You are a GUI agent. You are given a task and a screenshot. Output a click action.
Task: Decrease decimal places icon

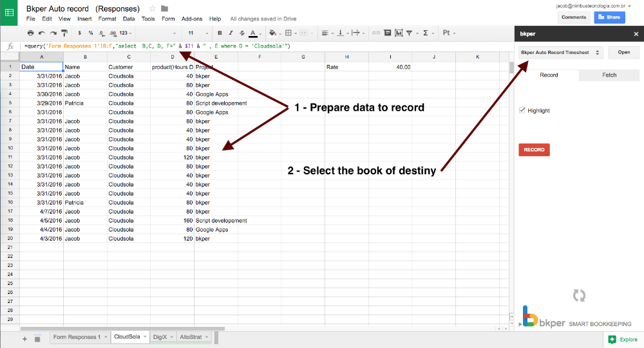coord(102,33)
